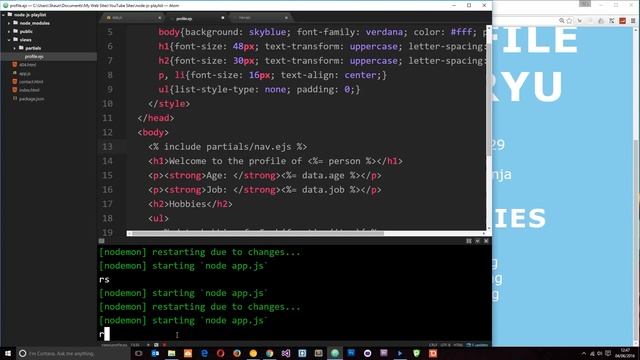Screen dimensions: 640x360
Task: Click the 404.html HTML5 file icon
Action: click(15, 64)
